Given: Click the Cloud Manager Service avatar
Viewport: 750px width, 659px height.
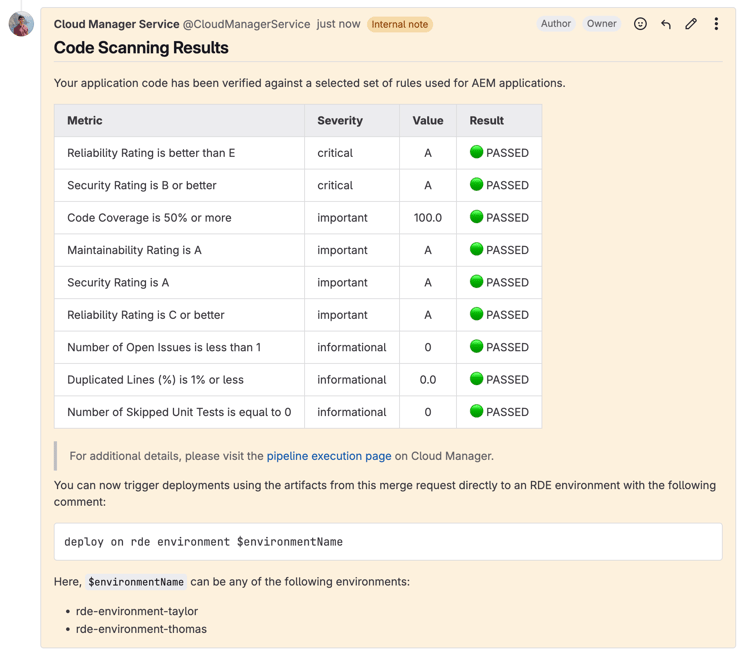Looking at the screenshot, I should (x=21, y=24).
